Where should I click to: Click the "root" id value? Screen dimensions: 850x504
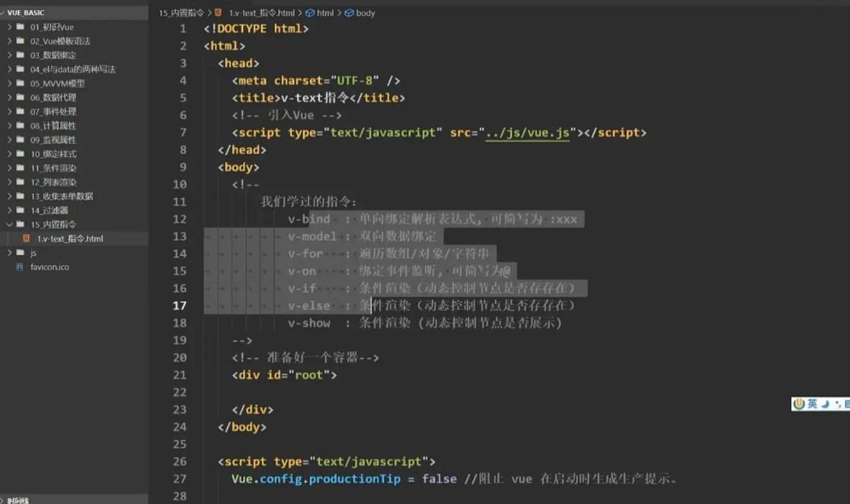click(x=308, y=375)
